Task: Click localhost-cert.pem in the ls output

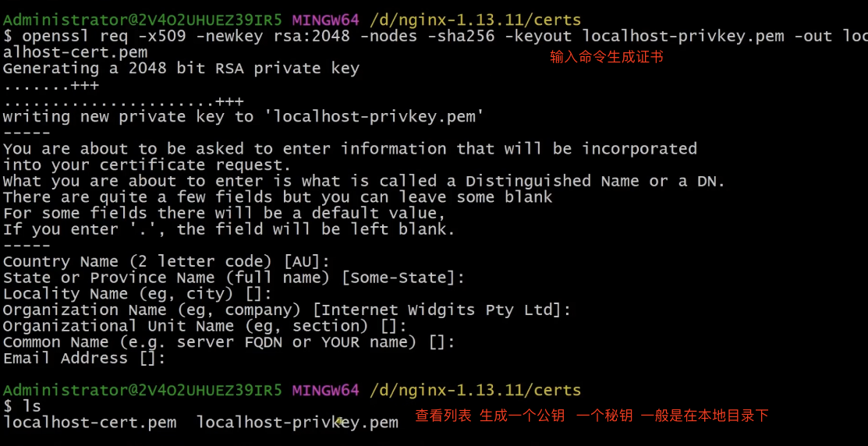Action: pos(90,422)
